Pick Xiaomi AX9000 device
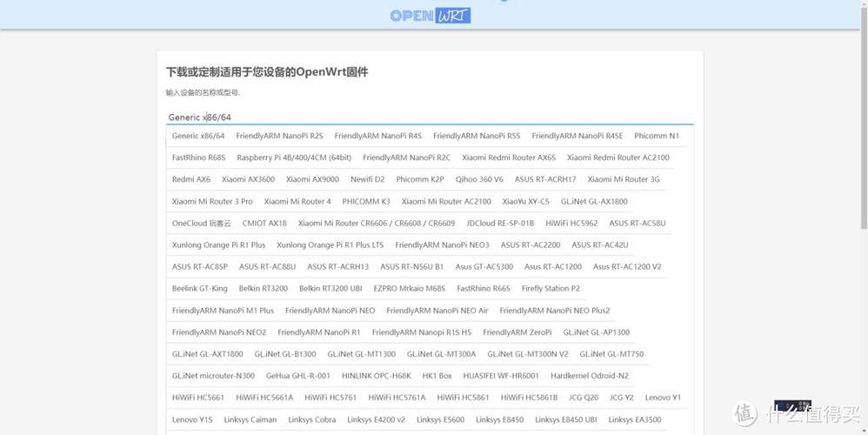Image resolution: width=868 pixels, height=435 pixels. (x=312, y=179)
